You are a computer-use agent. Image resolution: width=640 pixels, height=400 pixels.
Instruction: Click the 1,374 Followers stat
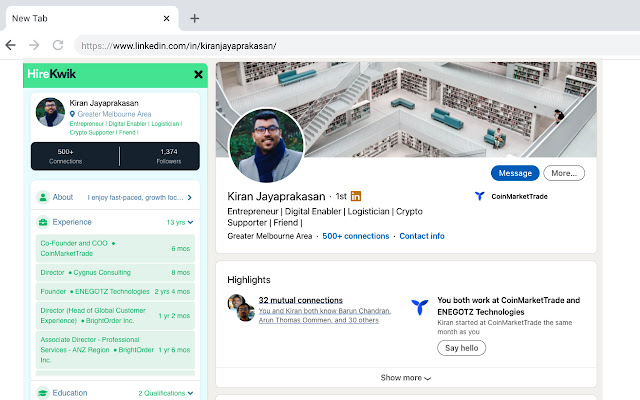click(169, 156)
